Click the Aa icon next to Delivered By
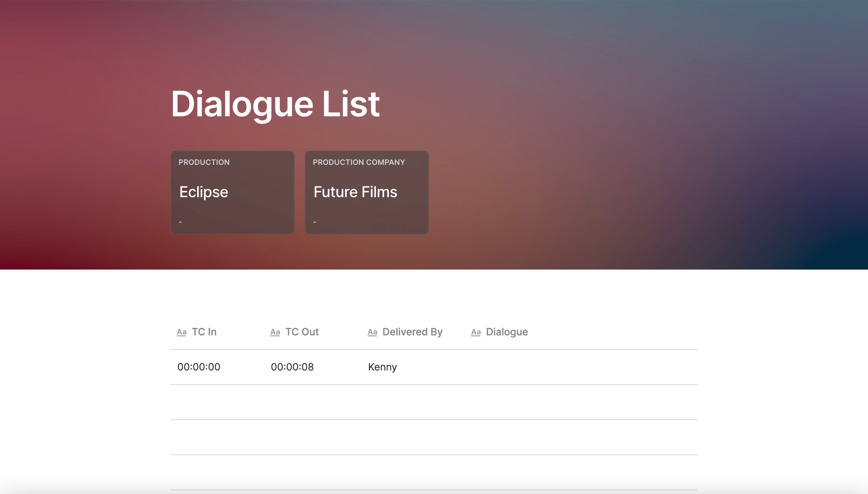 372,332
